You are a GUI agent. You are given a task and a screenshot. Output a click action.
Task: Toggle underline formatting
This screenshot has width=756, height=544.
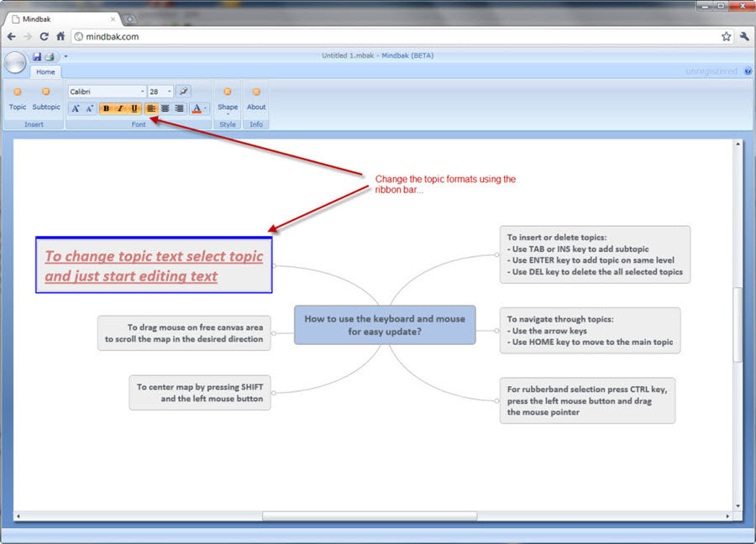tap(134, 108)
